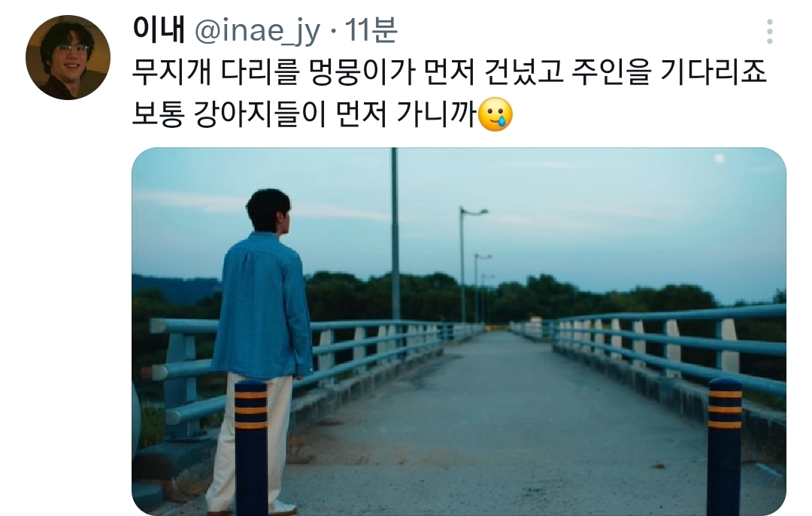Image resolution: width=812 pixels, height=516 pixels.
Task: Click the nearest tall street lamp pole
Action: [395, 234]
